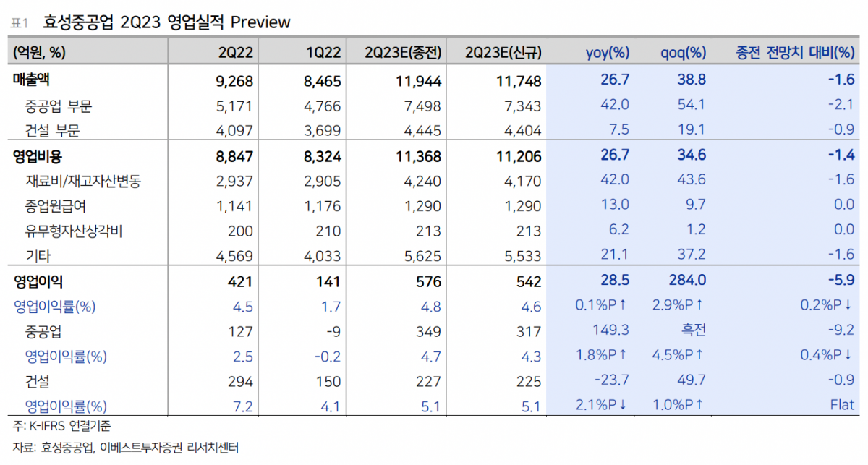Click the '2Q23E(종전)' column header
868x465 pixels.
pyautogui.click(x=403, y=52)
